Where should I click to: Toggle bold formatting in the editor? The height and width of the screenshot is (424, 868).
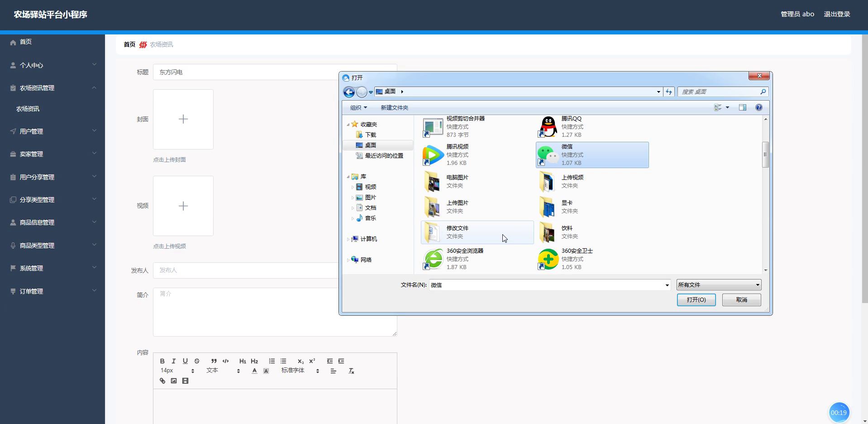click(x=162, y=361)
